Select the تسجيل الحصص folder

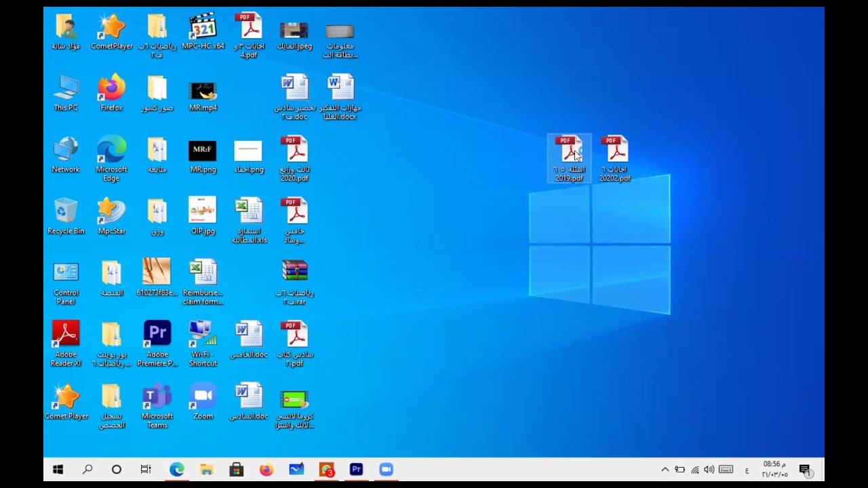pos(111,406)
